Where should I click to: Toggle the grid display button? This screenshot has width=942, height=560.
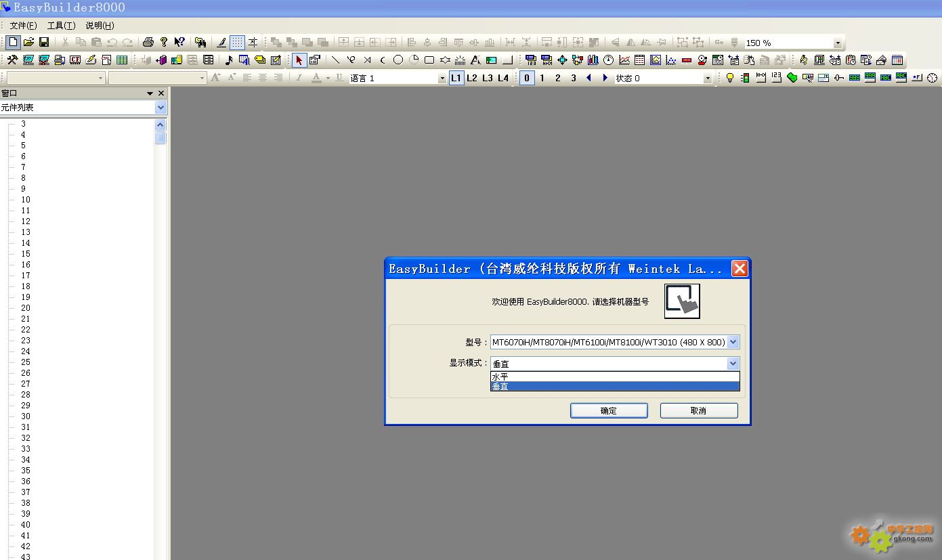[x=237, y=42]
